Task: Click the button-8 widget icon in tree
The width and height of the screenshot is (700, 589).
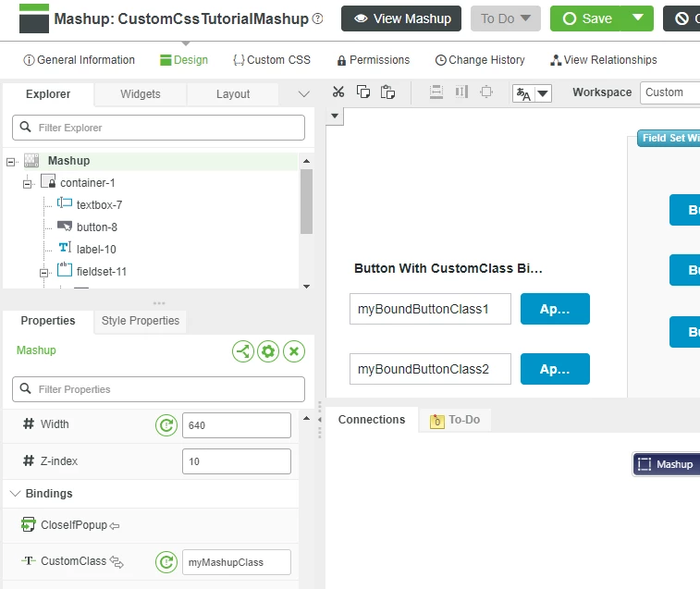Action: (65, 226)
